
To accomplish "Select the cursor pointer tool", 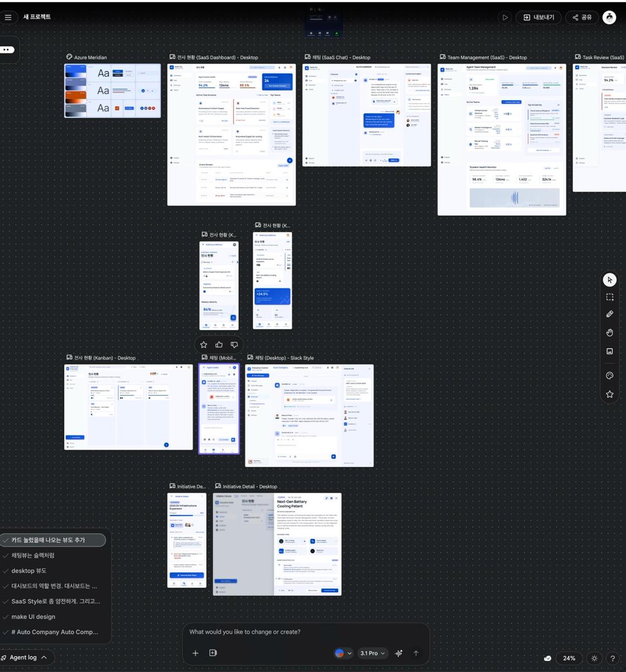I will (610, 280).
